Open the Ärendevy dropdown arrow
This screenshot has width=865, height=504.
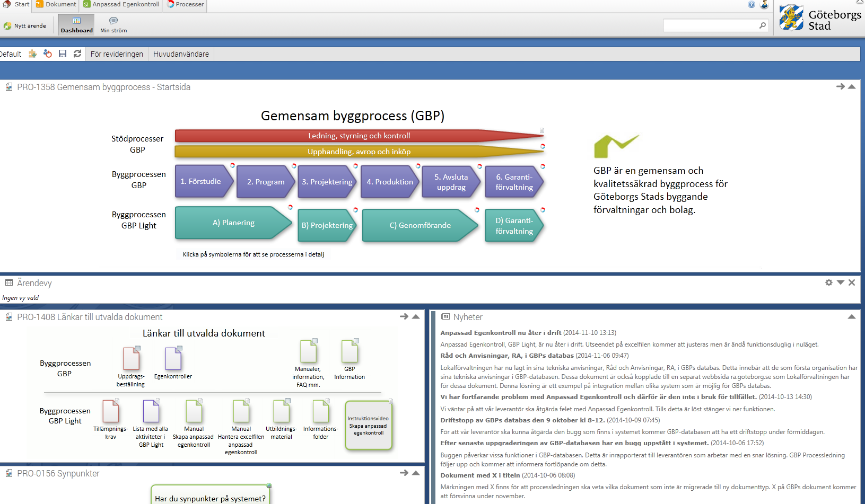click(x=841, y=282)
